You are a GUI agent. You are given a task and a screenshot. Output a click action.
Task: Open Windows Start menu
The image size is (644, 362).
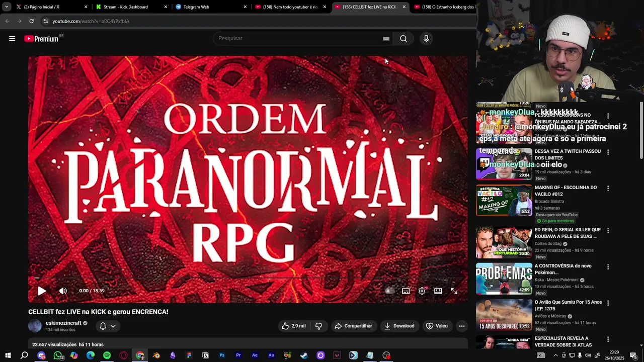(x=8, y=355)
